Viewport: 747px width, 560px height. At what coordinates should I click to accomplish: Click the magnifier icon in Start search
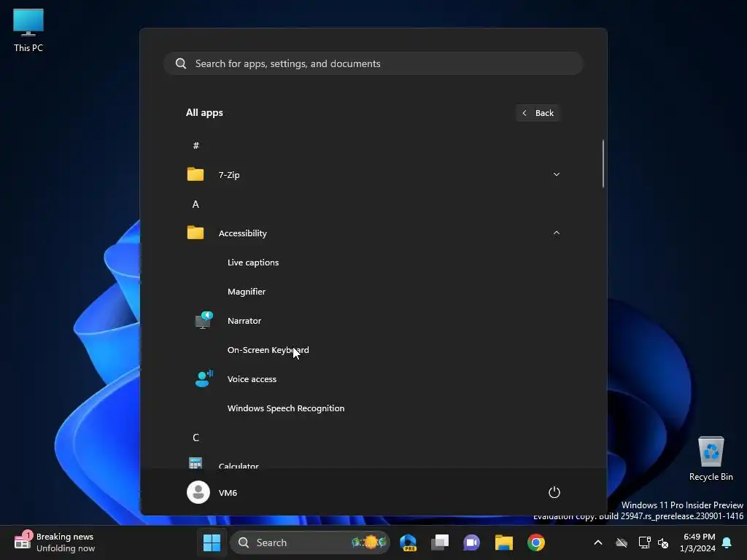pos(181,63)
